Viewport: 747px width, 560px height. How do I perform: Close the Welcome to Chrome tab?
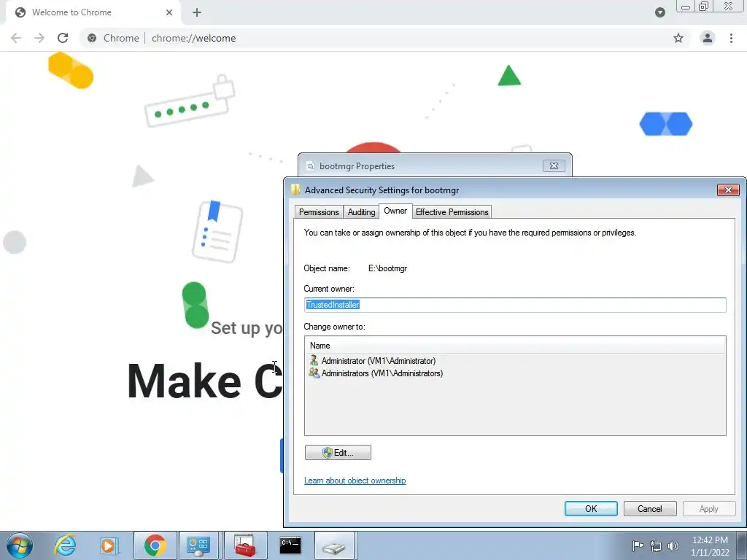pos(169,12)
